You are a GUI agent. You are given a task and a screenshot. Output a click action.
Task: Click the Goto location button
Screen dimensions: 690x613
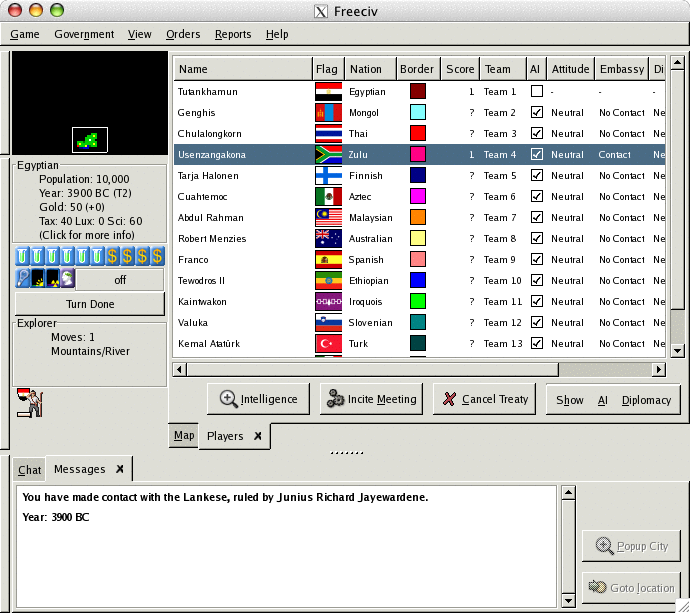(631, 588)
